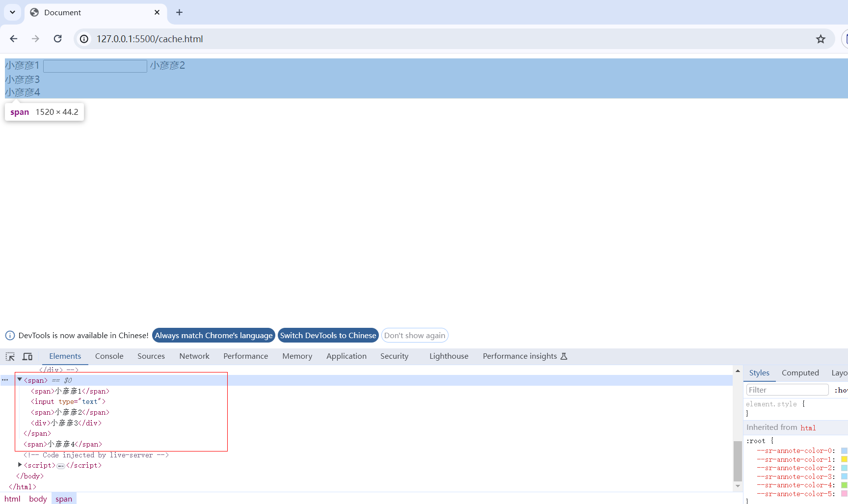
Task: Bookmark this page with the star
Action: (821, 39)
